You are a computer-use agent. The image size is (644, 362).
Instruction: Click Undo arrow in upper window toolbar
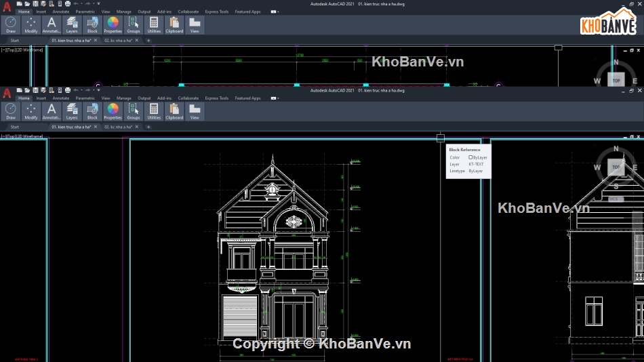[76, 3]
